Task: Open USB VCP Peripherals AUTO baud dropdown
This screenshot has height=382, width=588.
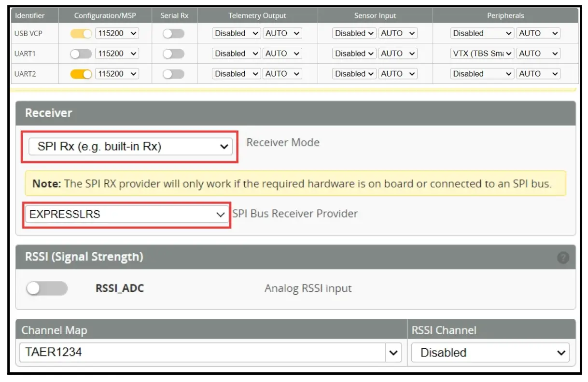Action: 538,34
